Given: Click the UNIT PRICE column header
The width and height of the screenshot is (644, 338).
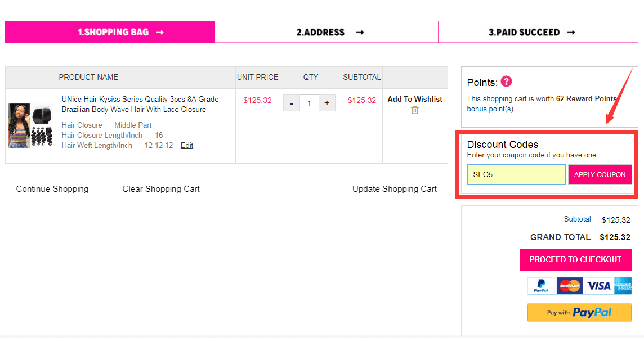Looking at the screenshot, I should pyautogui.click(x=257, y=77).
